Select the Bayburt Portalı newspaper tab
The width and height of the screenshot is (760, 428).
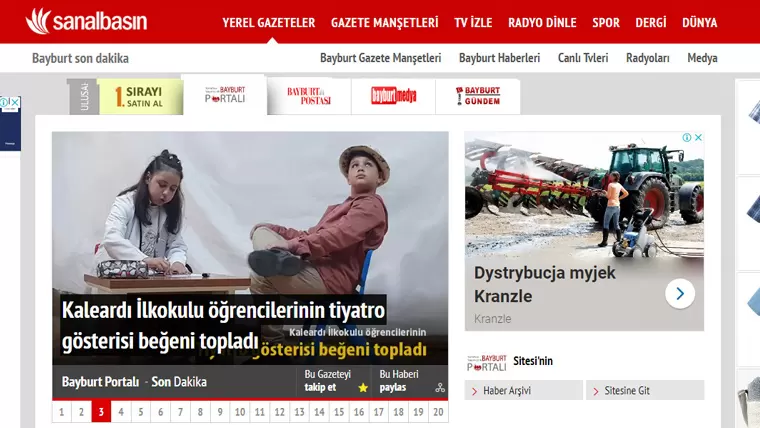coord(224,95)
